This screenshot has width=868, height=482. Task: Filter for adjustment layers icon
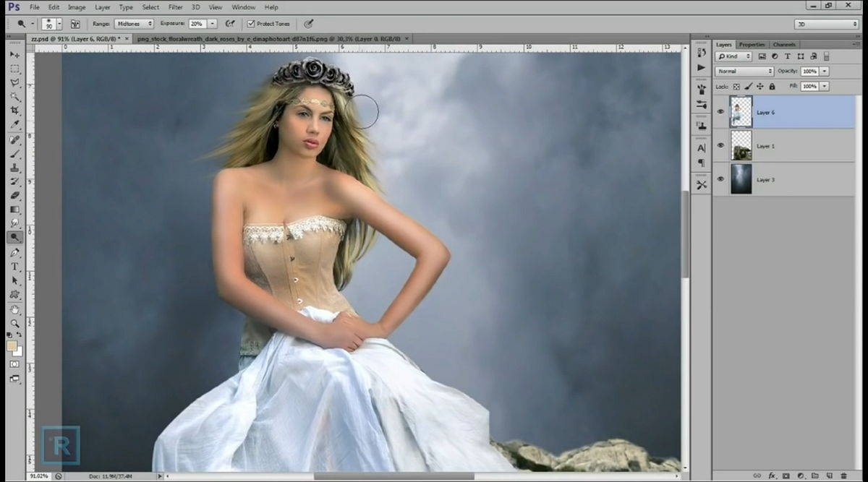(775, 56)
